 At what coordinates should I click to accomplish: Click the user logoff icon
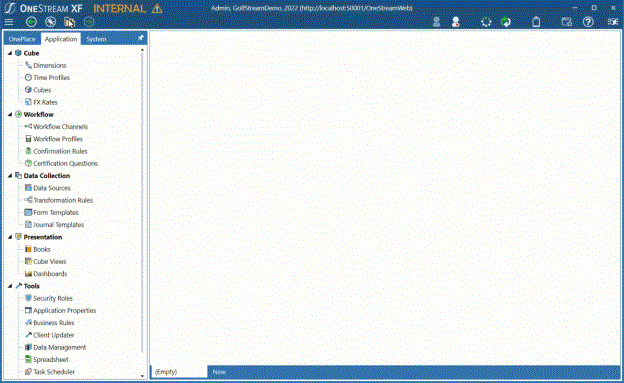click(456, 22)
